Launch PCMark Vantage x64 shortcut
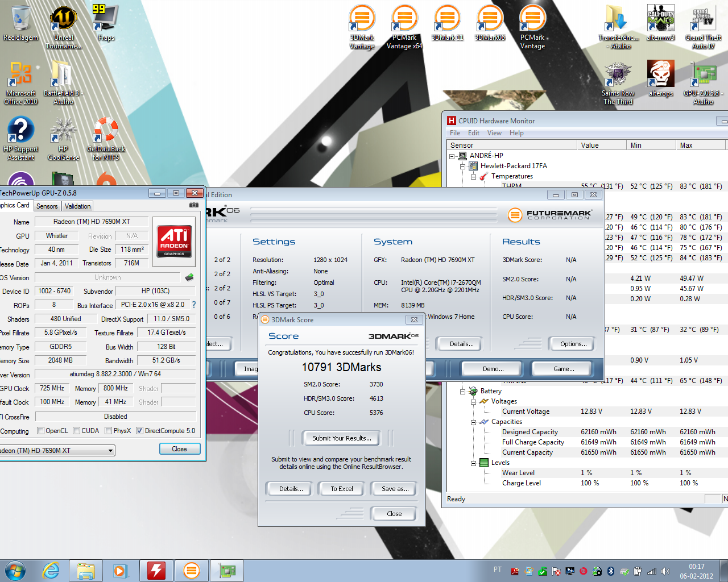Screen dimensions: 728x582 click(x=404, y=27)
